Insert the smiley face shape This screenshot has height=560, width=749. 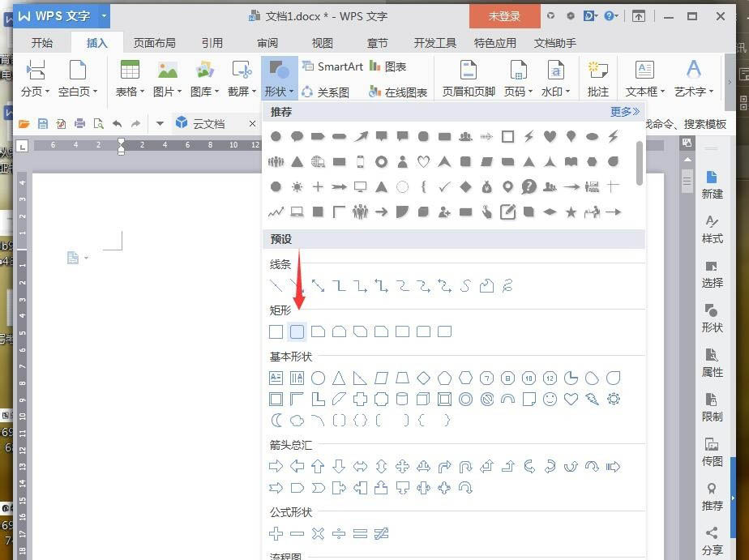pos(550,399)
